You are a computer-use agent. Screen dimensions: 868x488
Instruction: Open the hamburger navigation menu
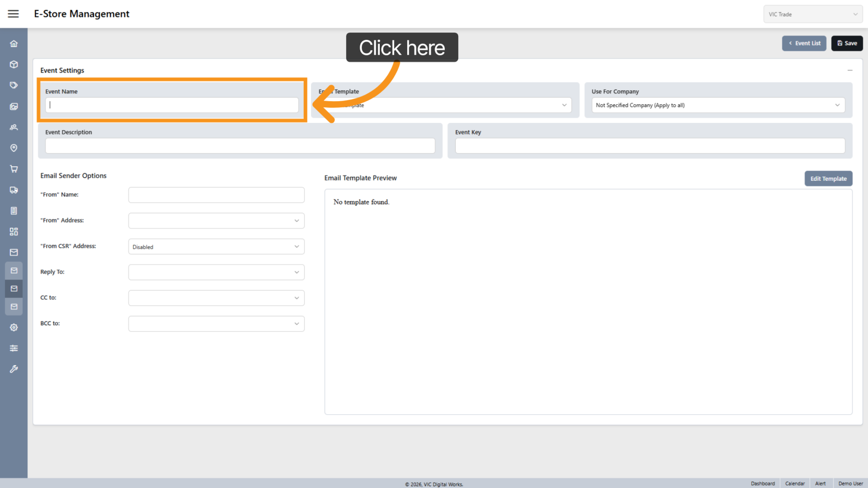tap(13, 14)
